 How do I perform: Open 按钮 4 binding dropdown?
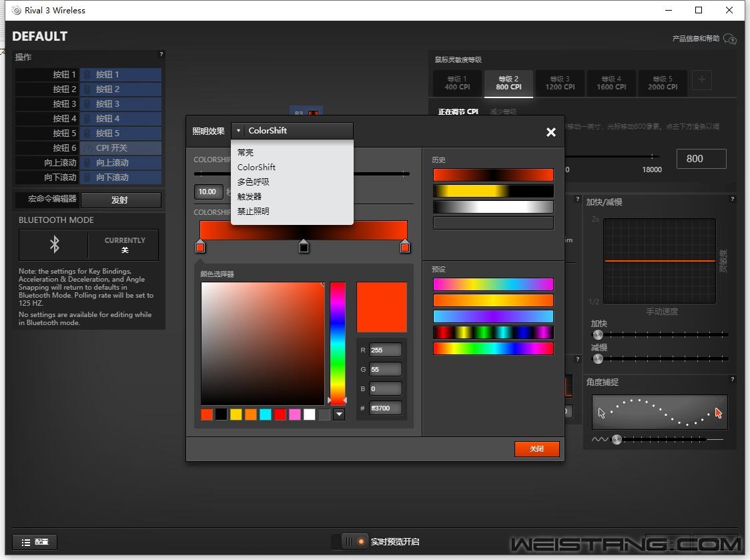pos(121,119)
